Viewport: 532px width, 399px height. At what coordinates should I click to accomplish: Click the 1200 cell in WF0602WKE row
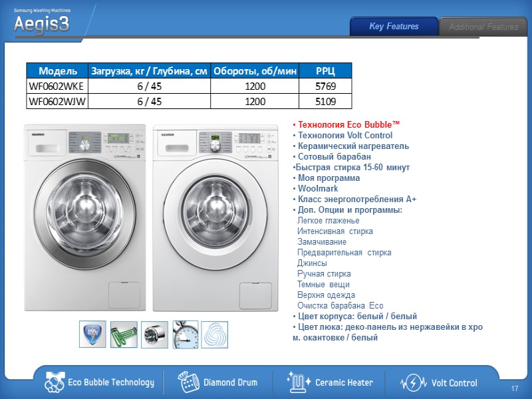(x=255, y=86)
